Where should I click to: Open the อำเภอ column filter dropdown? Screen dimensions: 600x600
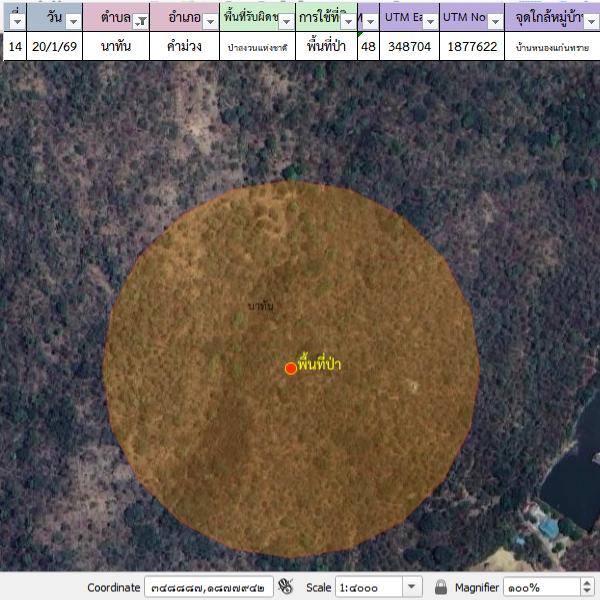[207, 20]
